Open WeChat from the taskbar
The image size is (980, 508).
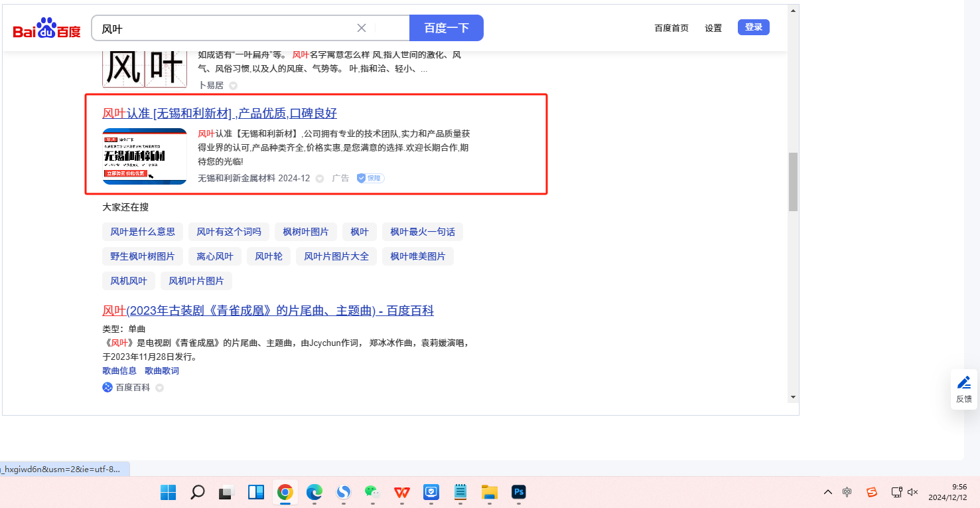pyautogui.click(x=372, y=492)
